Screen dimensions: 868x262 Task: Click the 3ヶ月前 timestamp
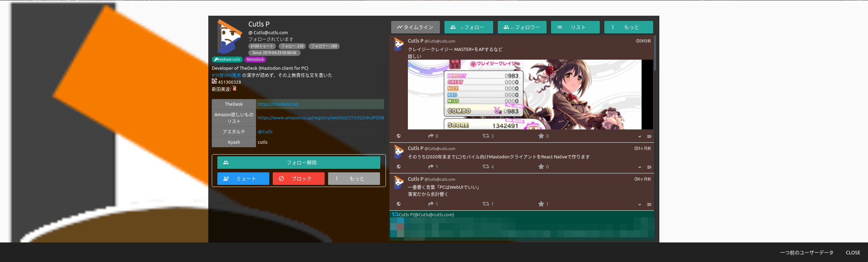(643, 148)
